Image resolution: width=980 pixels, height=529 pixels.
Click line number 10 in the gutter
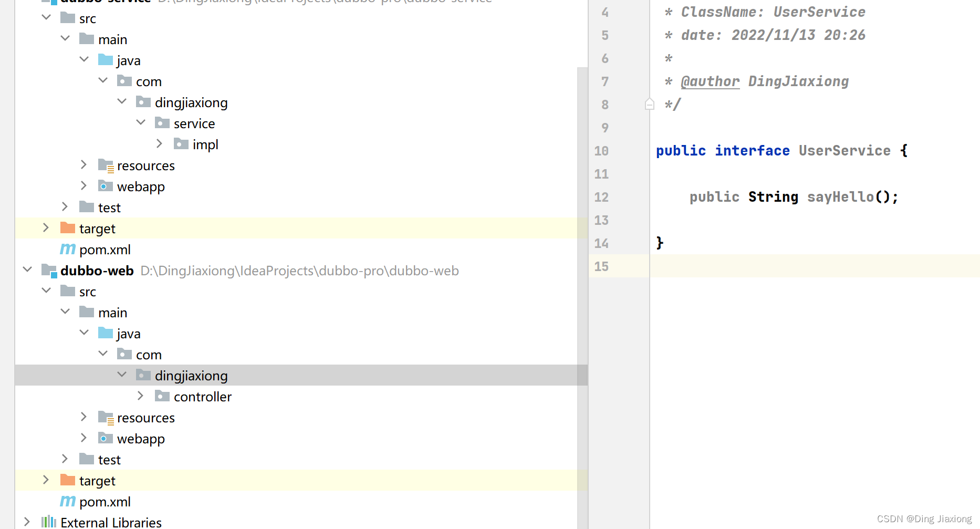point(601,151)
